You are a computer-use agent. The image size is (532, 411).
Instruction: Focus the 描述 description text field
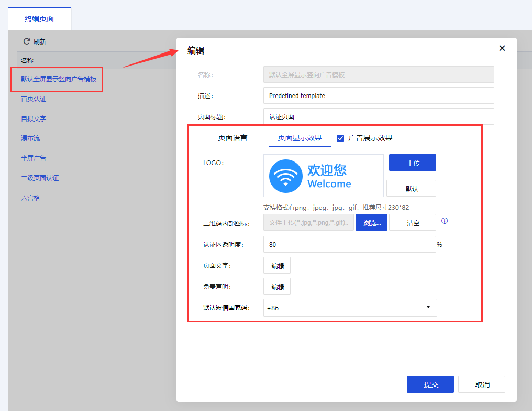tap(379, 95)
